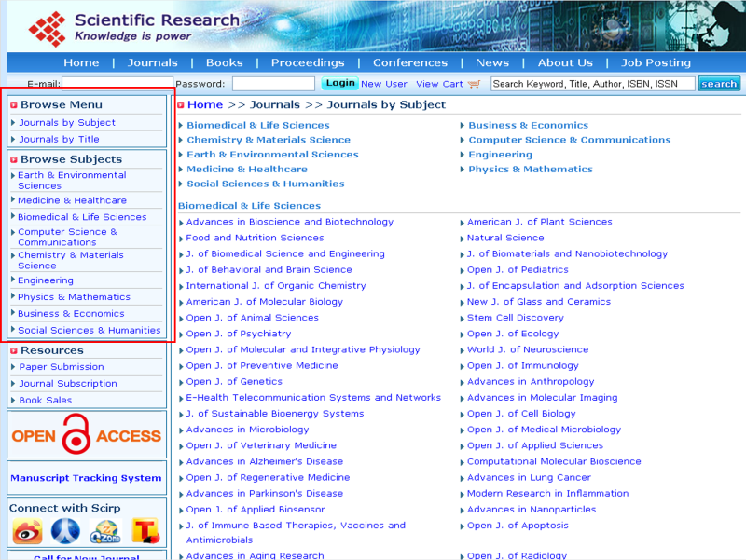Select Social Sciences & Humanities in main list
The image size is (746, 560).
266,184
